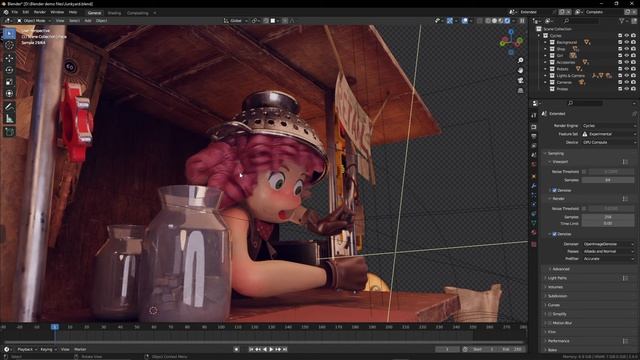Click the Blender logo menu icon
The width and height of the screenshot is (640, 360).
coord(6,12)
